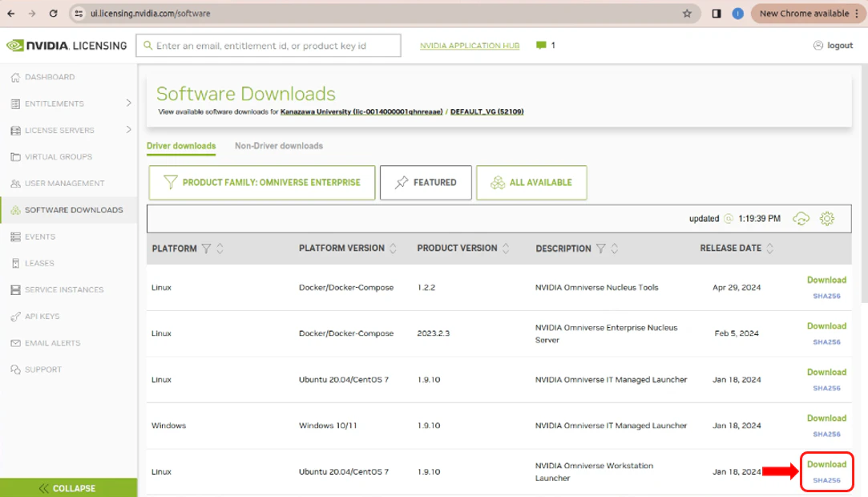Screen dimensions: 868x497
Task: Click the updated clock icon
Action: [x=729, y=219]
